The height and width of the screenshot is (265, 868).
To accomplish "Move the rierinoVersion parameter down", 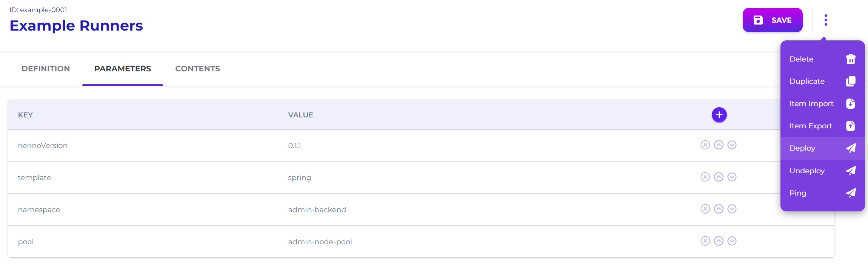I will click(x=732, y=145).
